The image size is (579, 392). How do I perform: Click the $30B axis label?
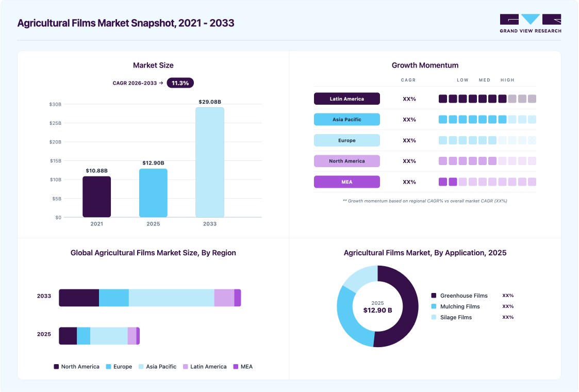click(x=55, y=105)
